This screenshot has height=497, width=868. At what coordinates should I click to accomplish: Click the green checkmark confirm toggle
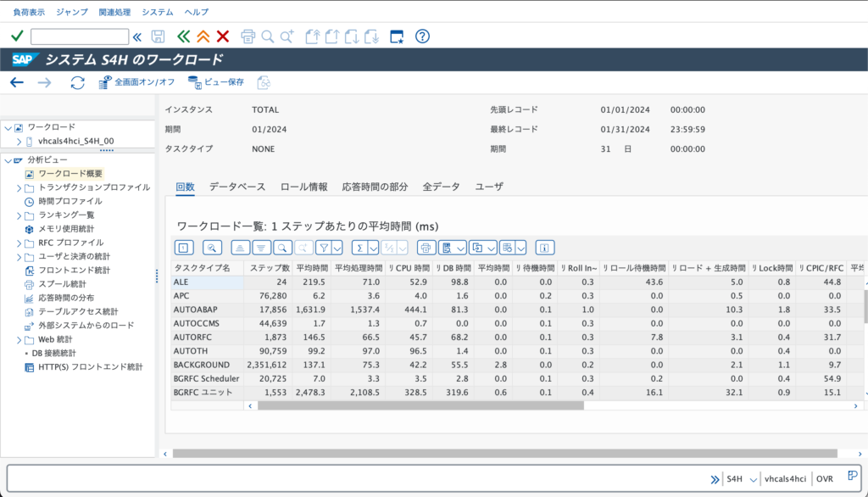[16, 36]
